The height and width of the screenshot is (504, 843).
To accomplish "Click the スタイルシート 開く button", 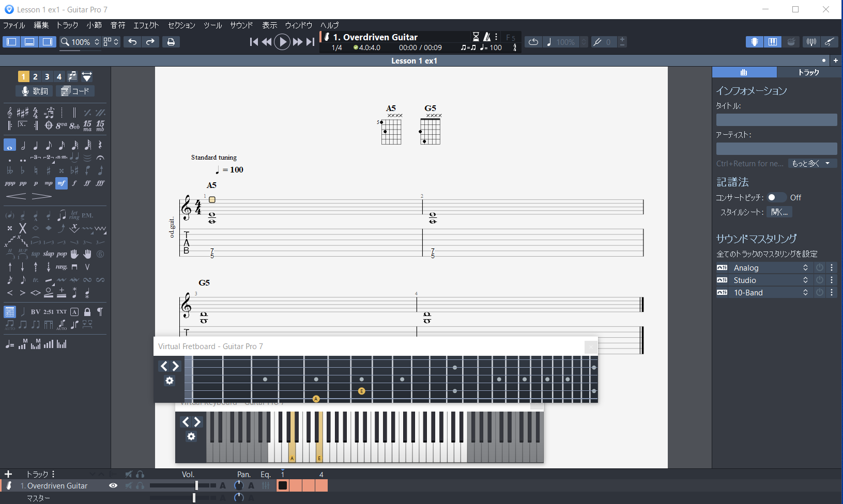I will click(x=779, y=212).
